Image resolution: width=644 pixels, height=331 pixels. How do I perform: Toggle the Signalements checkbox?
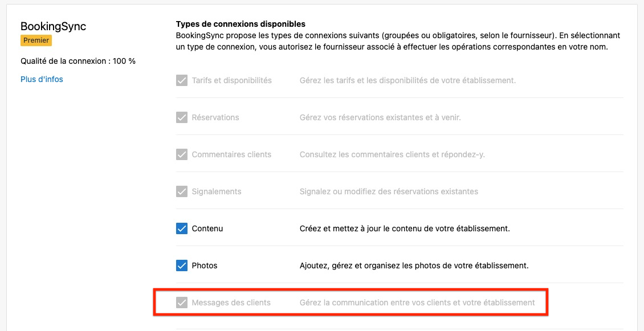pos(182,191)
